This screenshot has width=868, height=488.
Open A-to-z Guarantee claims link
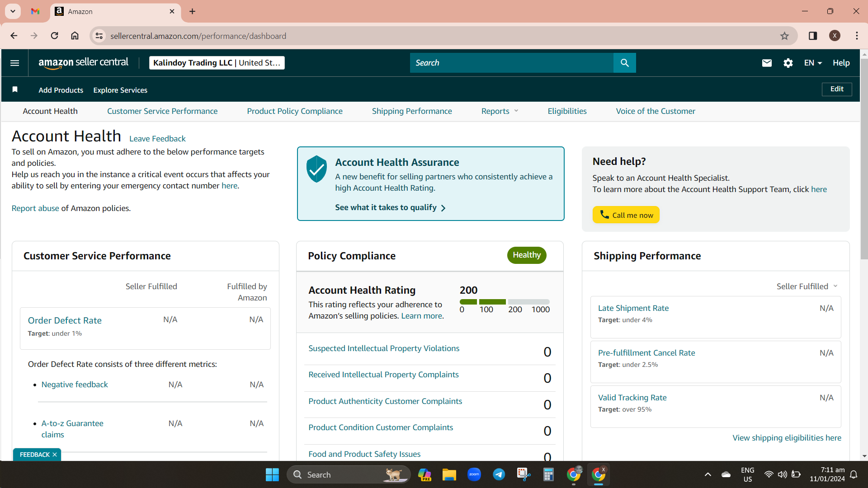pyautogui.click(x=72, y=429)
